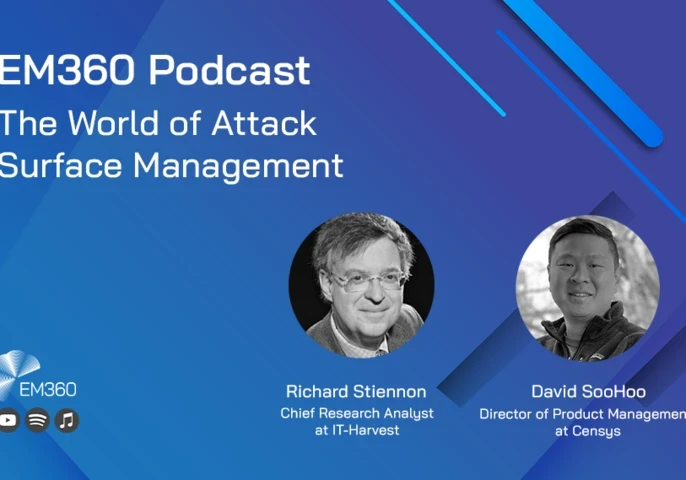Click the music note podcast icon
686x480 pixels.
tap(67, 420)
